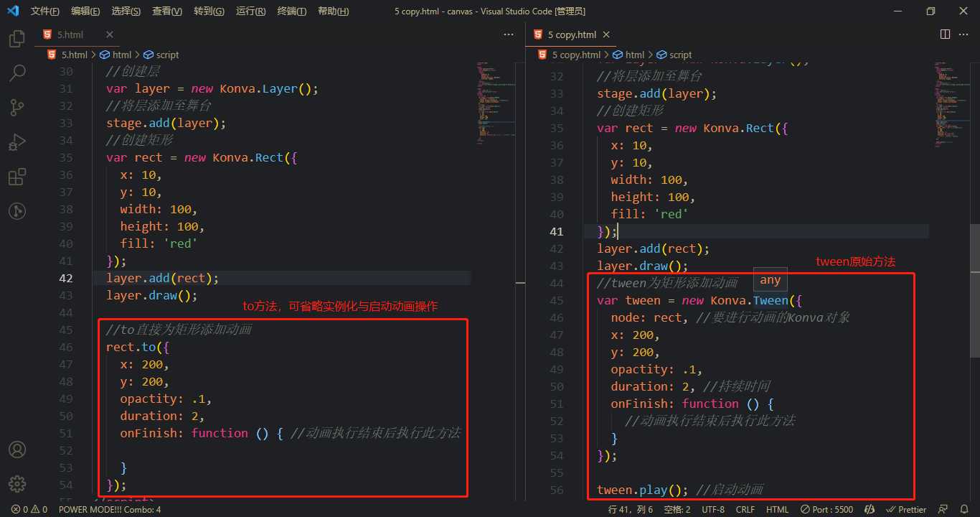Click the HTML language mode selector
The width and height of the screenshot is (980, 517).
pos(778,509)
